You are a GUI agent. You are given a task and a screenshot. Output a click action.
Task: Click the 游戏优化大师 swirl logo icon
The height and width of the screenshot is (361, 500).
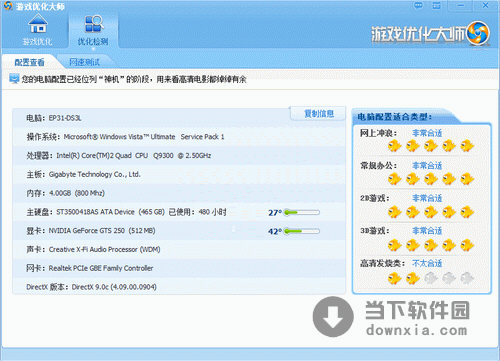pos(478,33)
